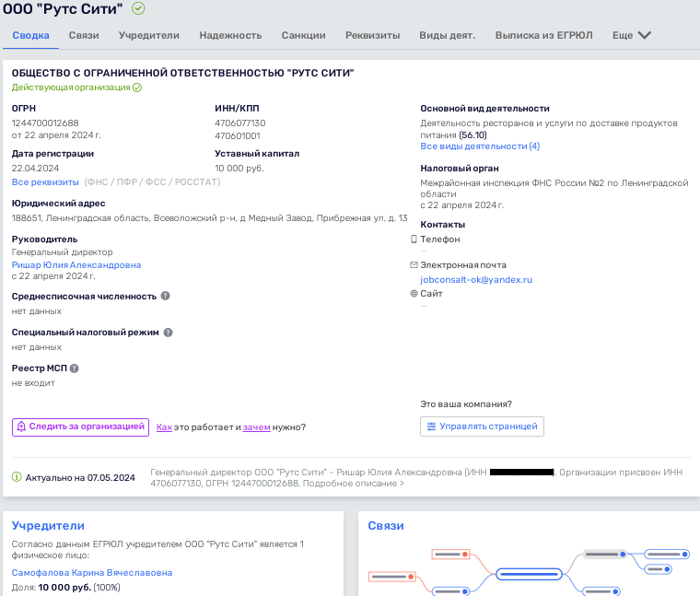Click the Управлять страницей button
The image size is (700, 596).
point(482,427)
